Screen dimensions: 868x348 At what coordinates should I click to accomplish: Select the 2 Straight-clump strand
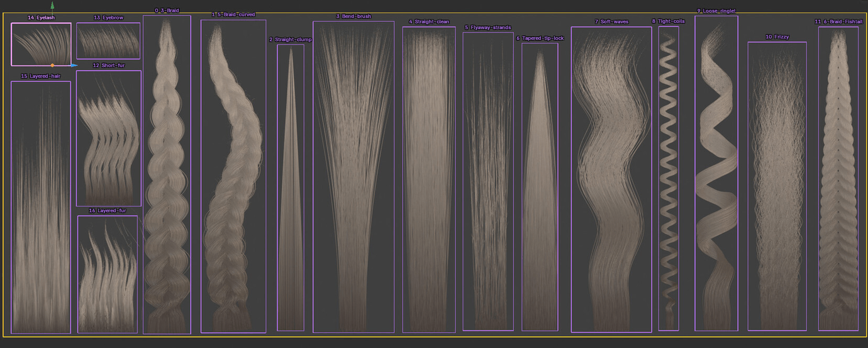coord(291,188)
